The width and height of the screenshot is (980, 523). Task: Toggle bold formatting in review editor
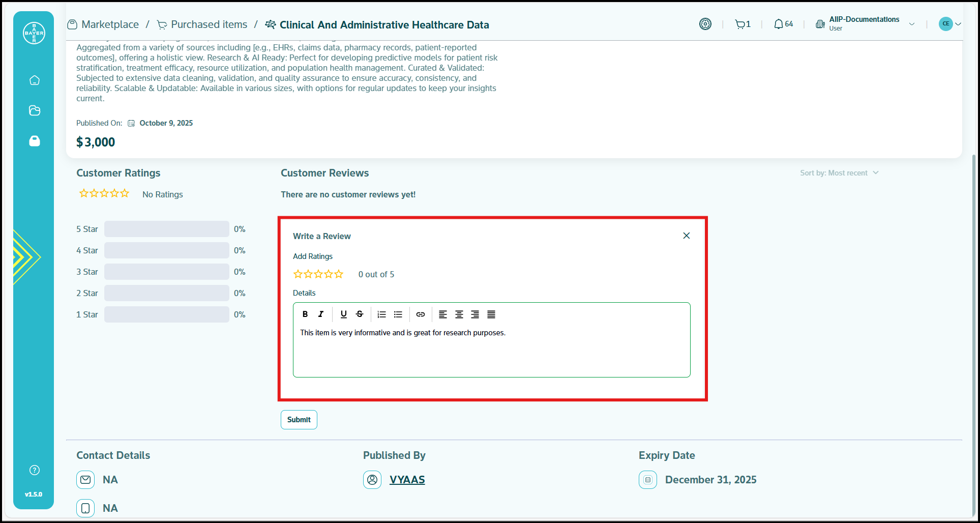[x=305, y=314]
